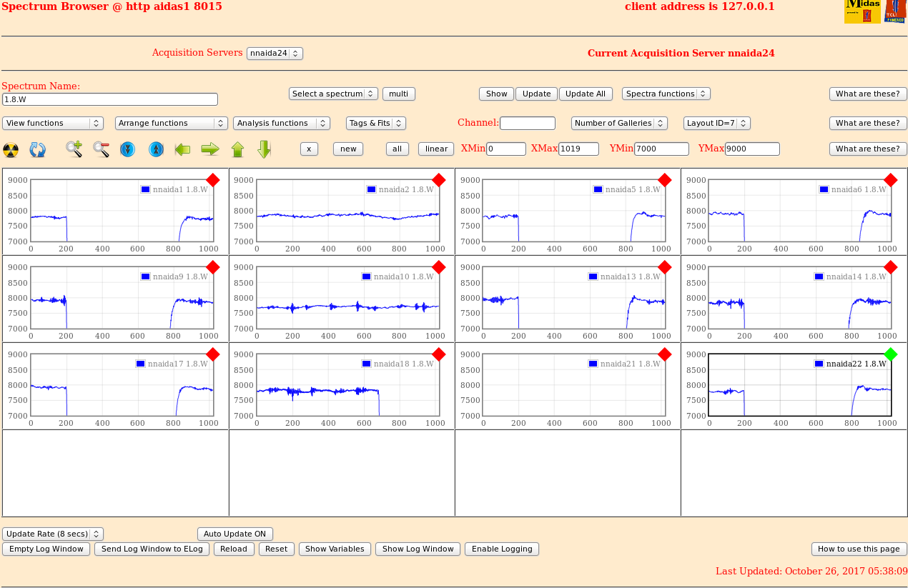Zoom out with the magnifier minus icon
This screenshot has height=588, width=908.
click(x=102, y=149)
